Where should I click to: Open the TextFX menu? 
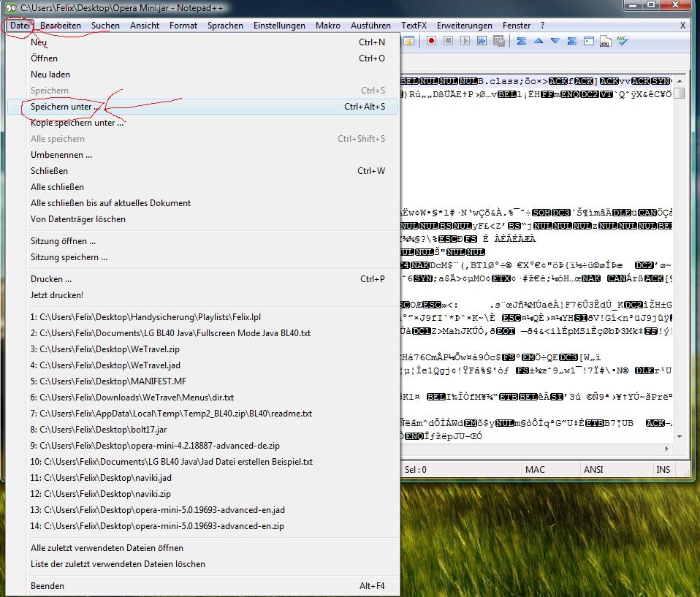[x=414, y=26]
